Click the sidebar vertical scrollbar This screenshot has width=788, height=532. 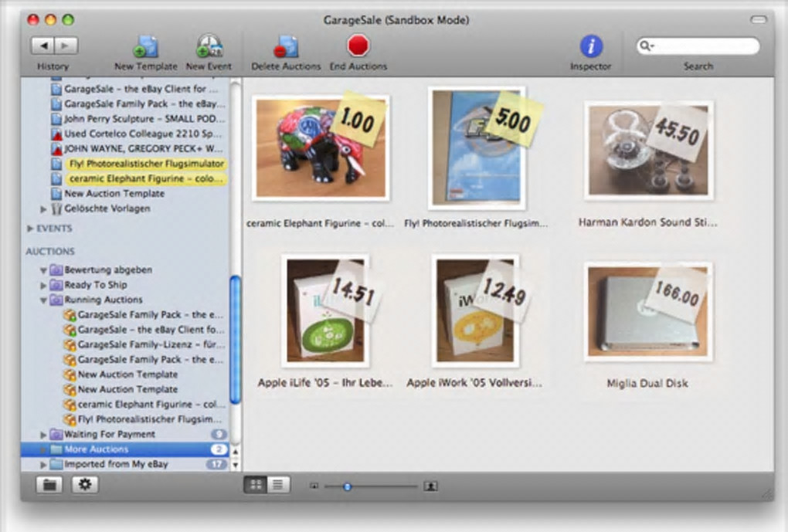point(235,340)
